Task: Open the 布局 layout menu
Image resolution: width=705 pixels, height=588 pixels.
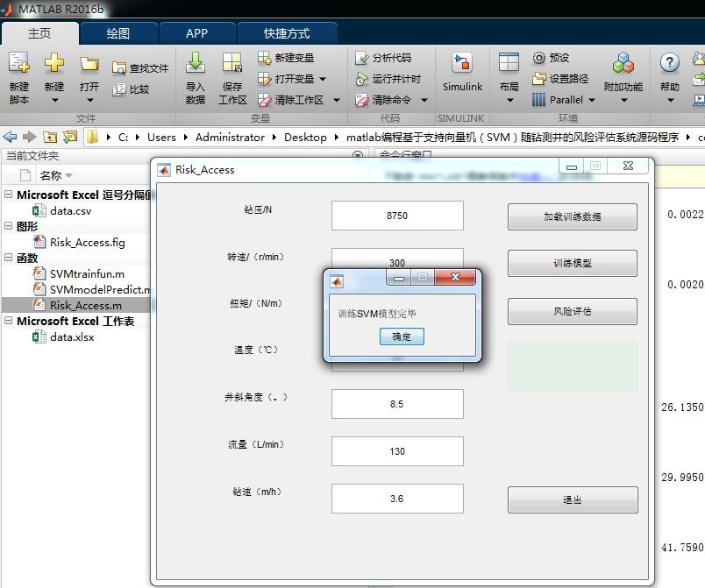Action: (x=509, y=78)
